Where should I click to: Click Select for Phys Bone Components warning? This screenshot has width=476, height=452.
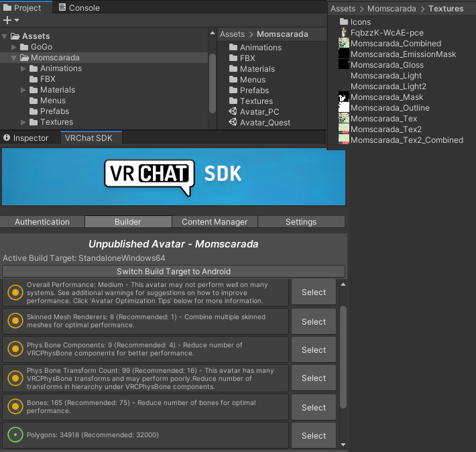pyautogui.click(x=314, y=349)
